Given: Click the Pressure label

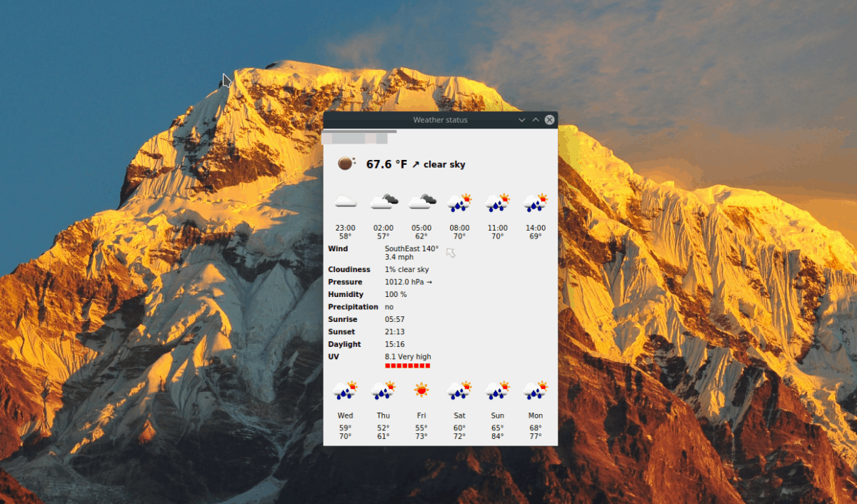Looking at the screenshot, I should [345, 282].
